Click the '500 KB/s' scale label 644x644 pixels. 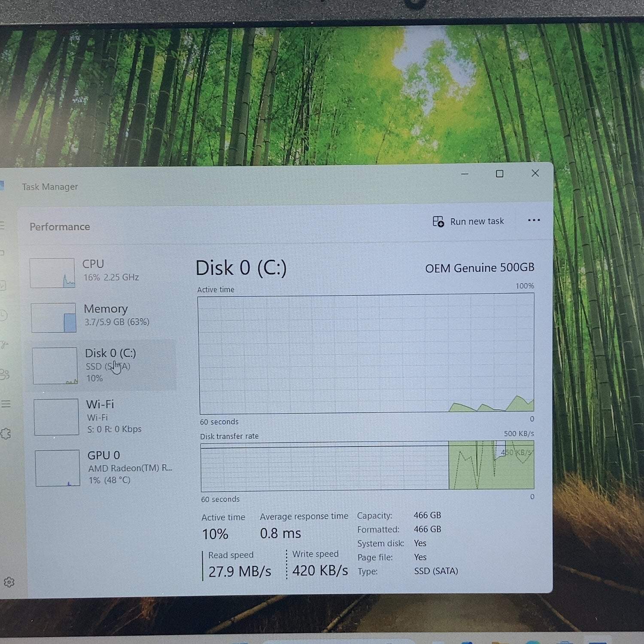(x=519, y=434)
